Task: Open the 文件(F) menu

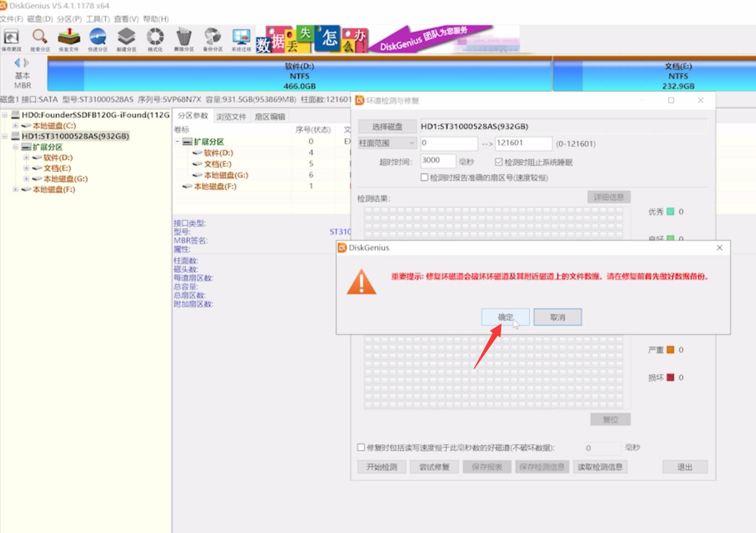Action: (x=12, y=19)
